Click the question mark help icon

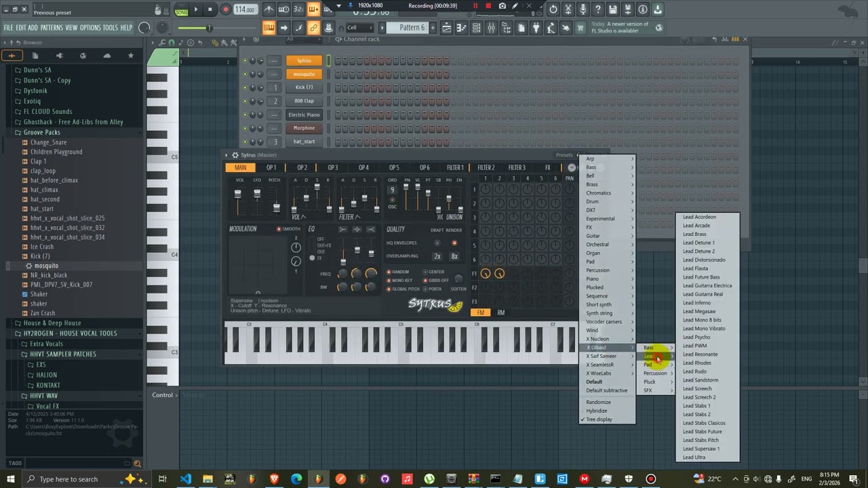click(x=597, y=9)
